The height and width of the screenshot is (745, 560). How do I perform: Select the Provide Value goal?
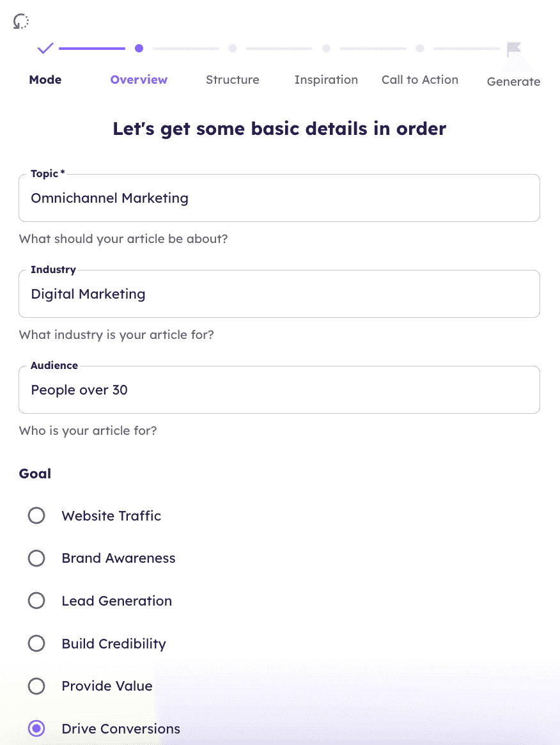(36, 686)
